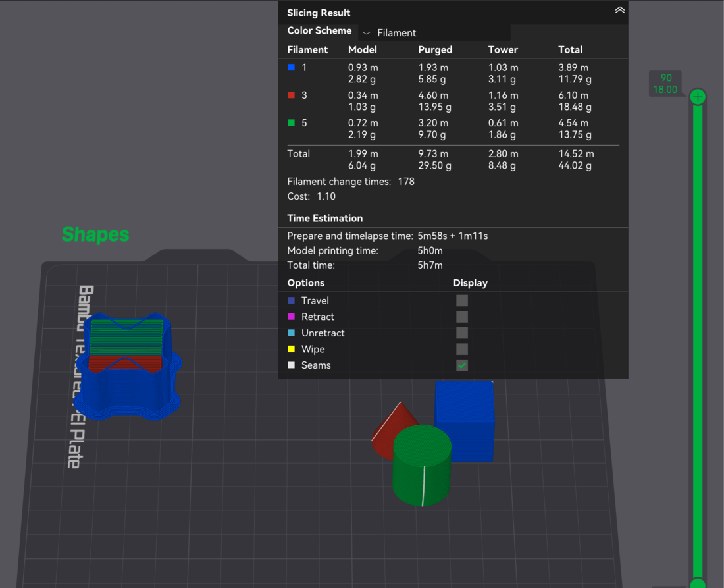This screenshot has height=588, width=724.
Task: Click the purged value 13.95 g
Action: [434, 107]
